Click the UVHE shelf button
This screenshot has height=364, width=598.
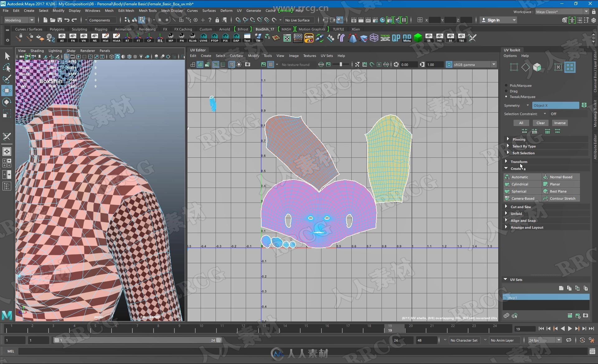click(203, 38)
